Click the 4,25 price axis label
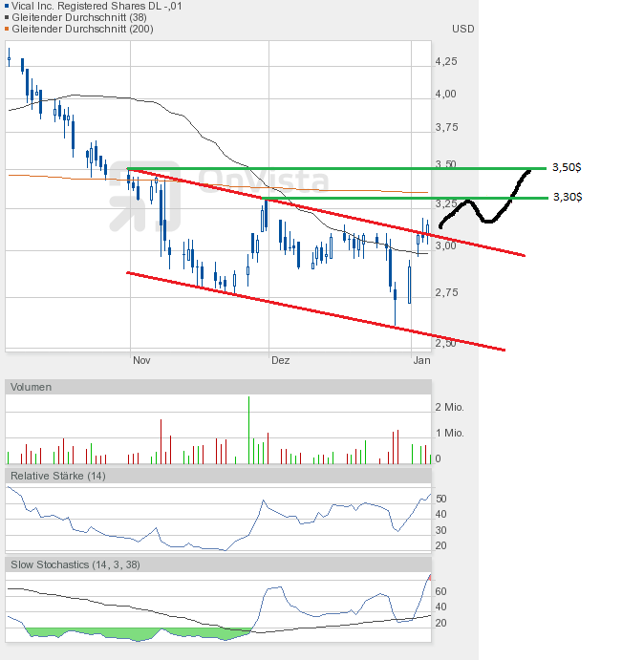The height and width of the screenshot is (660, 644). click(x=446, y=61)
